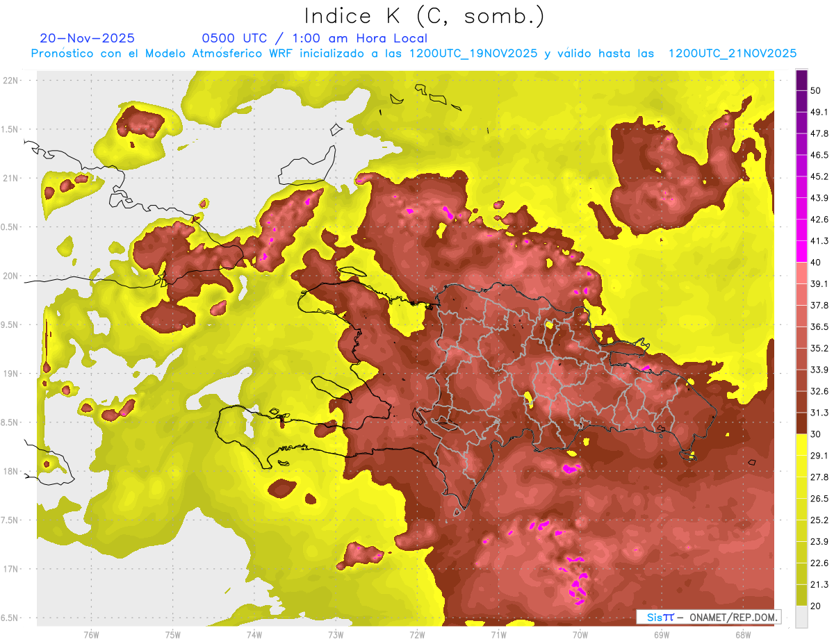The image size is (834, 644).
Task: Click the colorbar label "22.6"
Action: [x=819, y=563]
